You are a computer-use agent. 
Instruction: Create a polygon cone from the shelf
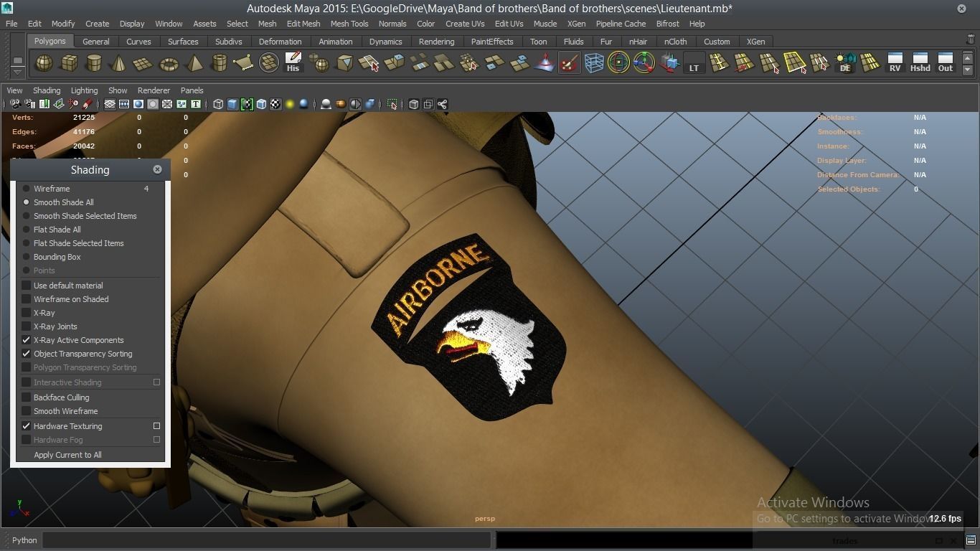[x=118, y=64]
